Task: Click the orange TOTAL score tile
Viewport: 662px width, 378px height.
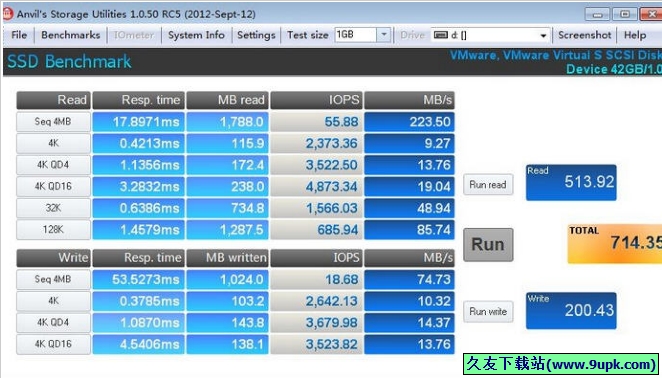Action: pyautogui.click(x=615, y=244)
